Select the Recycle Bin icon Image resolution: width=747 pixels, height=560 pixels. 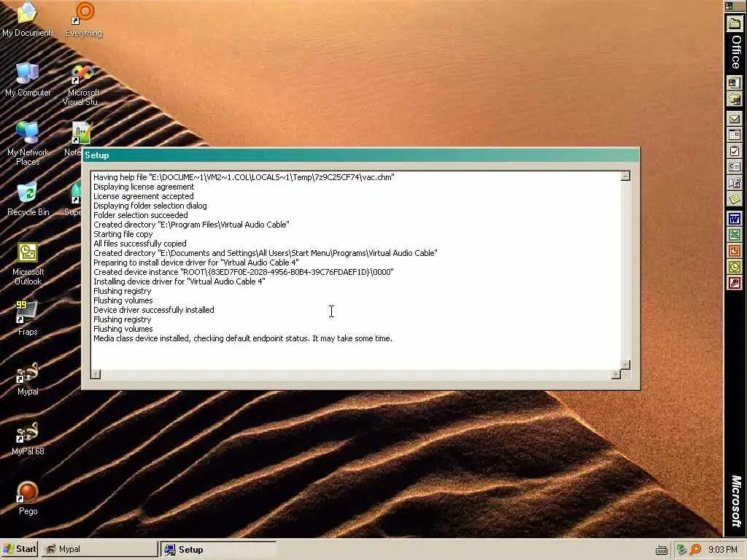(x=28, y=199)
